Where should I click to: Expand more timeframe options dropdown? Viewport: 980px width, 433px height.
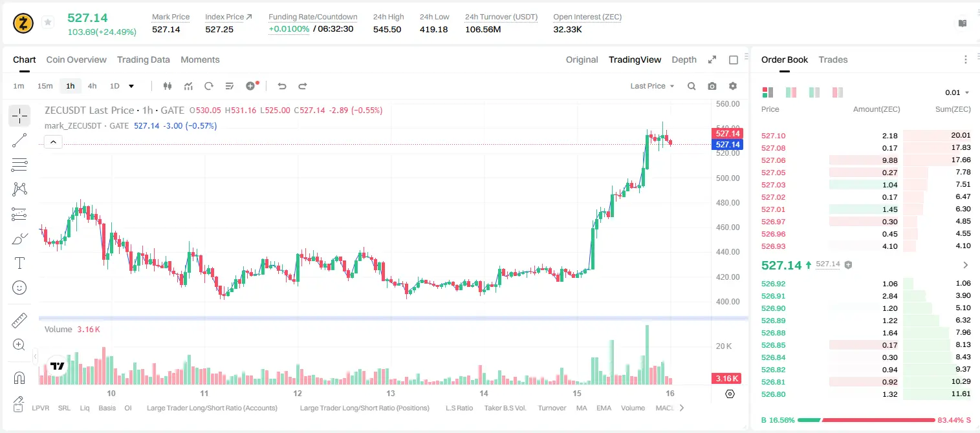click(131, 86)
